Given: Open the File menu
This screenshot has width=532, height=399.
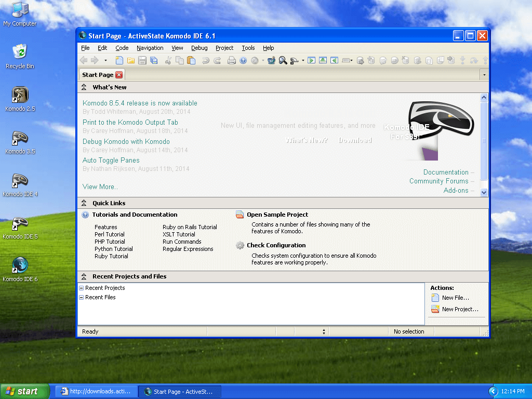Looking at the screenshot, I should pyautogui.click(x=86, y=48).
